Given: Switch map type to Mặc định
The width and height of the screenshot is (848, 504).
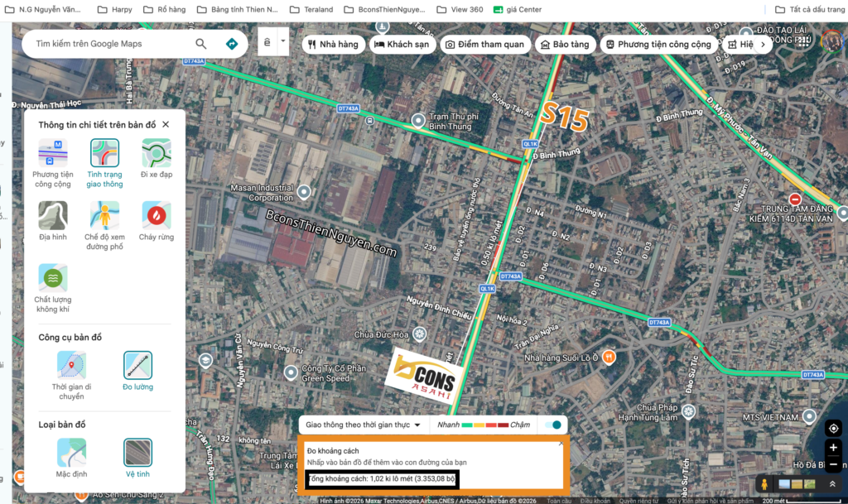Looking at the screenshot, I should (71, 458).
